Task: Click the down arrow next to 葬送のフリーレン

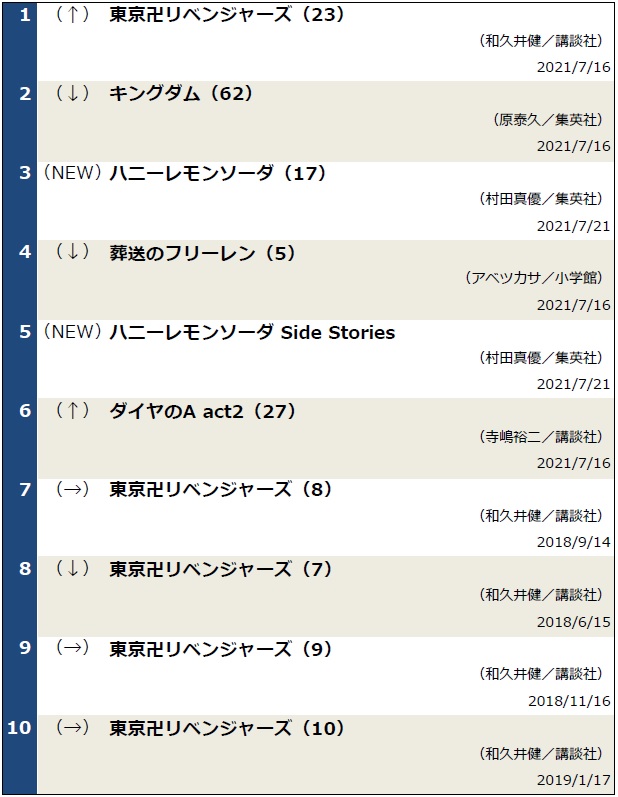Action: tap(73, 252)
